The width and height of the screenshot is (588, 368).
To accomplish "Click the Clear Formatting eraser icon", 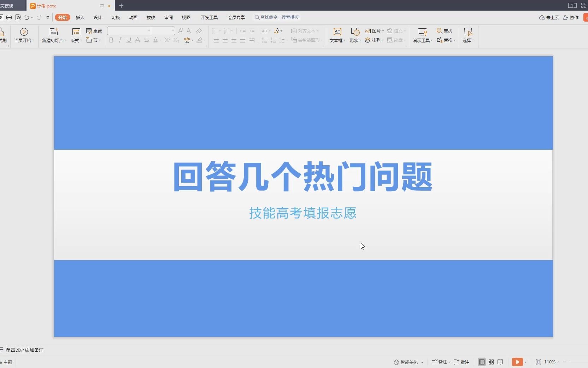I will [x=199, y=31].
